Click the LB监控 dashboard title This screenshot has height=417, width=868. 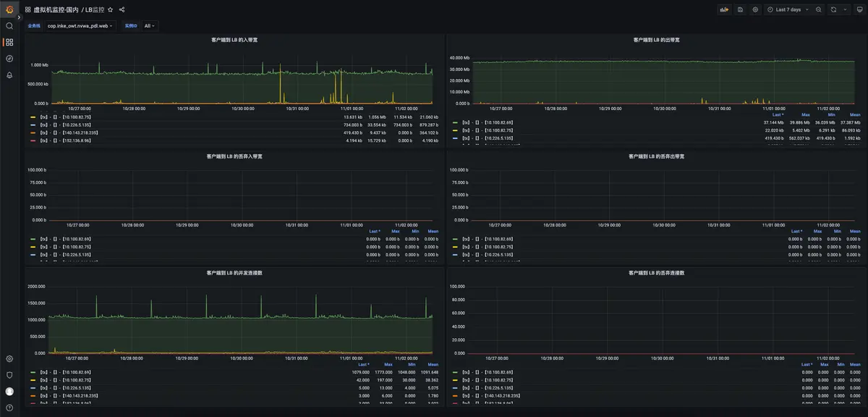[94, 9]
